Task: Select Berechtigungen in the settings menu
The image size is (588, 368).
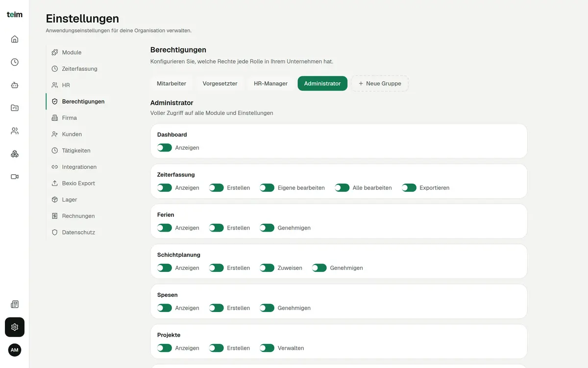Action: coord(83,102)
